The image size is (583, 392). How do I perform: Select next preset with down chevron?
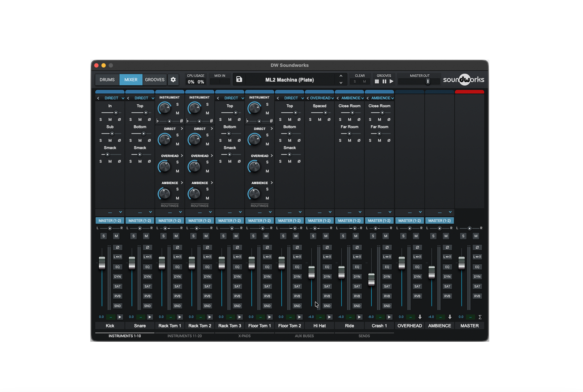(x=341, y=83)
